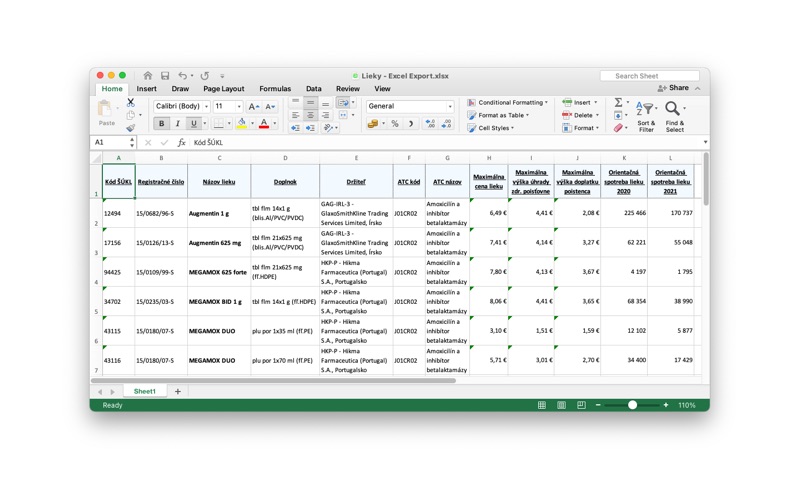This screenshot has width=800, height=500.
Task: Toggle Wrap Text
Action: tap(343, 103)
